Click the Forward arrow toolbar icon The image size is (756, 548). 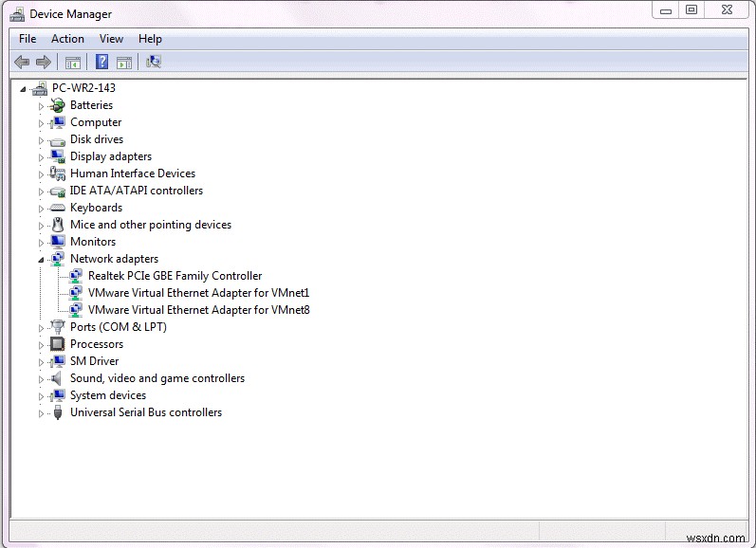pos(44,62)
